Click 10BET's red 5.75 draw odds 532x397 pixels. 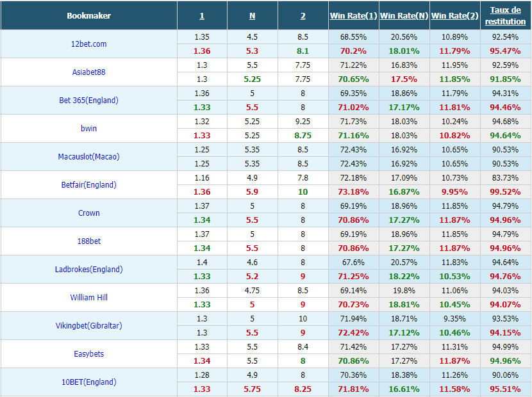tap(252, 389)
